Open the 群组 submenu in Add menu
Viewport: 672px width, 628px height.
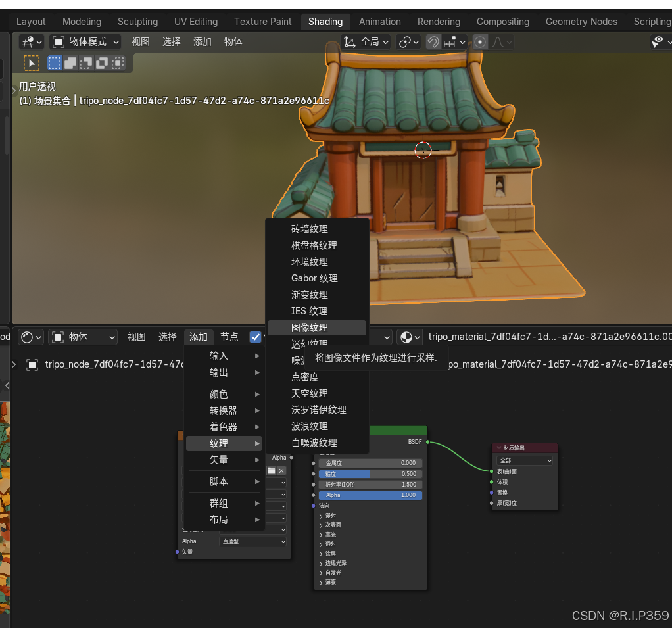(224, 503)
